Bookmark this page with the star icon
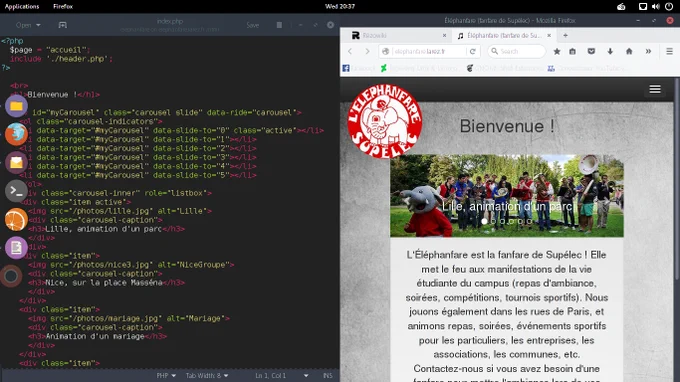The image size is (680, 382). (x=557, y=51)
